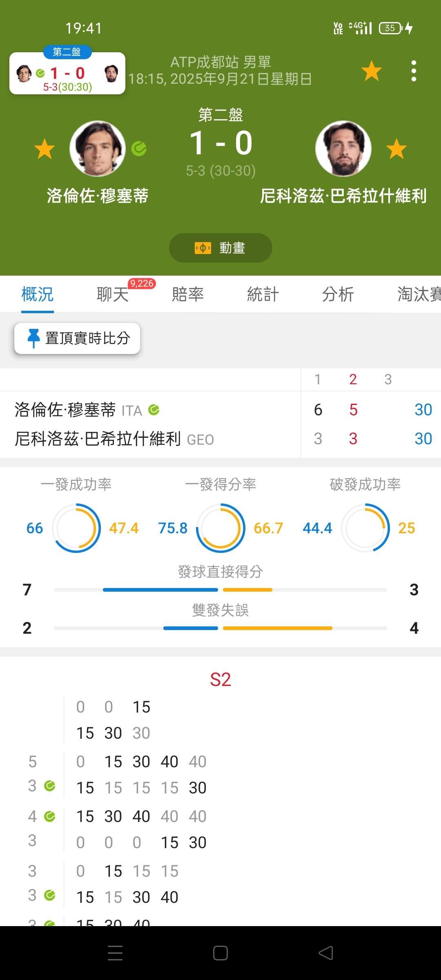The height and width of the screenshot is (980, 441).
Task: Tap the 破發成功率 circular chart
Action: 365,528
